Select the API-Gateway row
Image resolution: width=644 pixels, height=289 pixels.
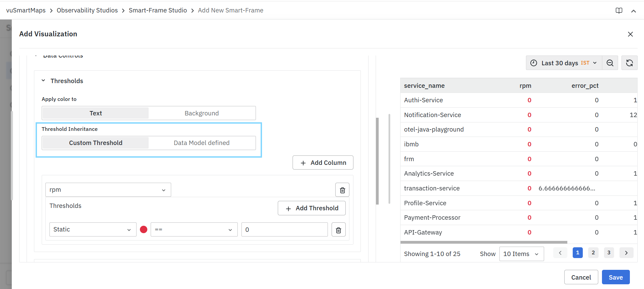[519, 232]
